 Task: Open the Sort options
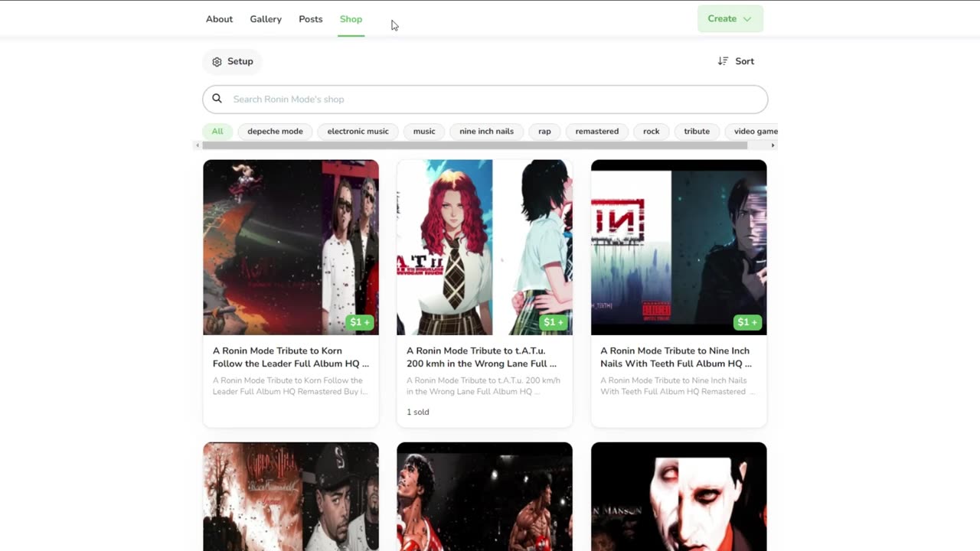point(736,61)
